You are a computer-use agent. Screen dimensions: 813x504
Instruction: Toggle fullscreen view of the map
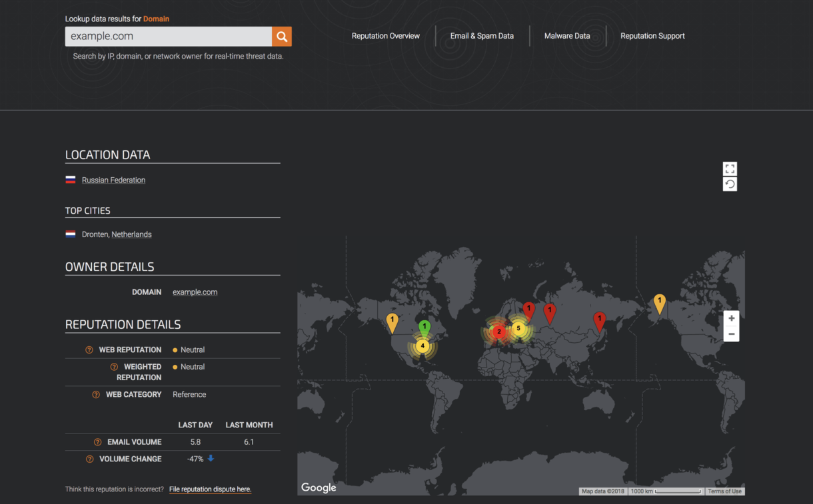(730, 169)
